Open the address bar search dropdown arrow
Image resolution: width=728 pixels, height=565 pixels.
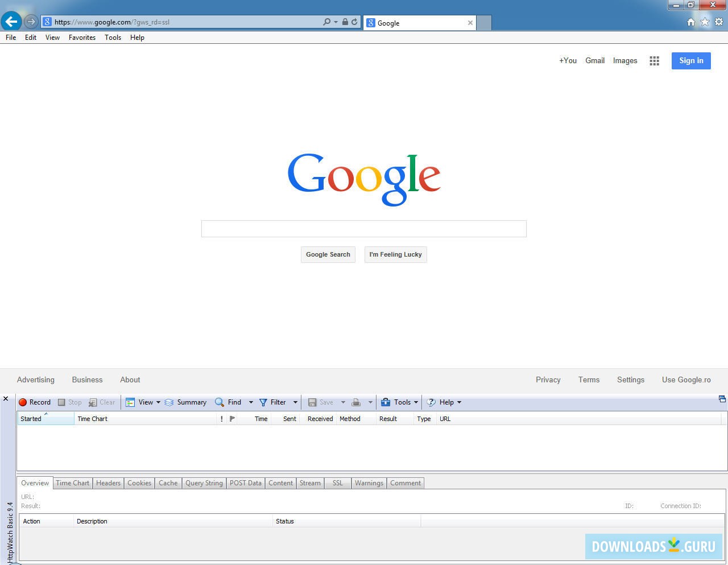[336, 22]
